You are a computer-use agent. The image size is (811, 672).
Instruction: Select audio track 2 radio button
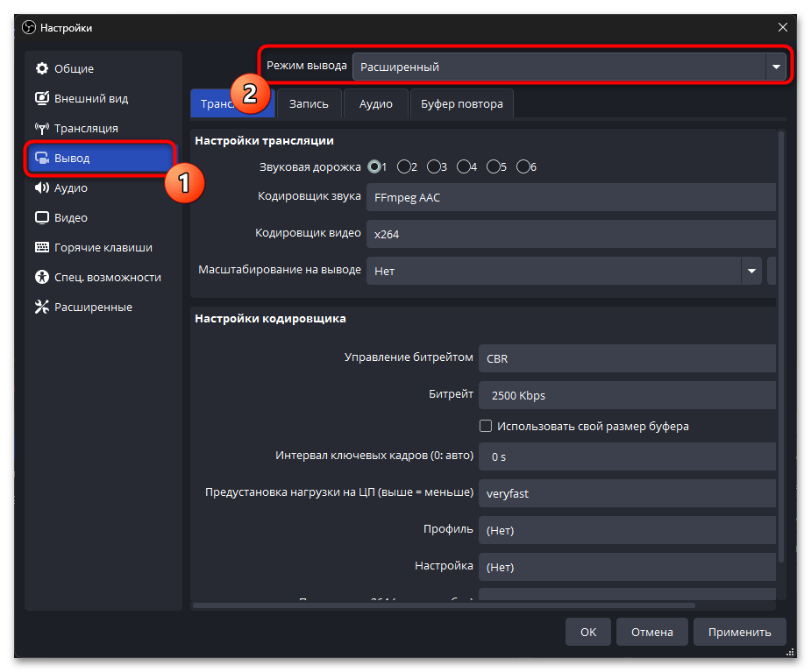404,166
